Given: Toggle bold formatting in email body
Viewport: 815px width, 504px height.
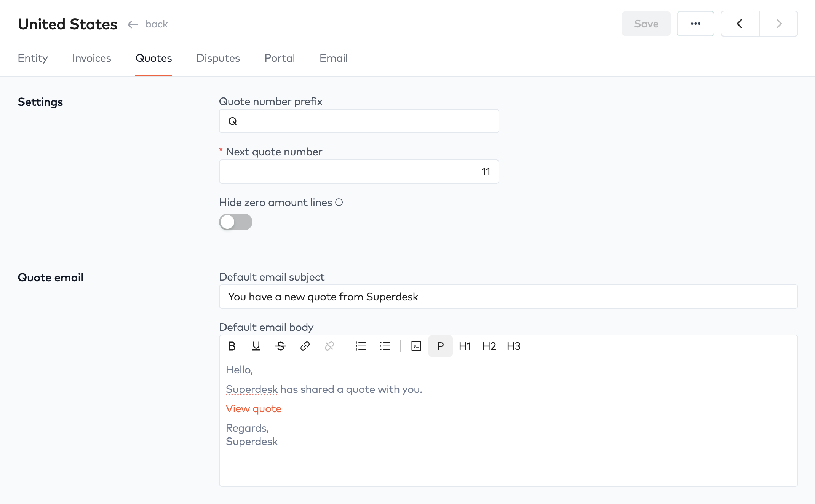Looking at the screenshot, I should point(232,346).
